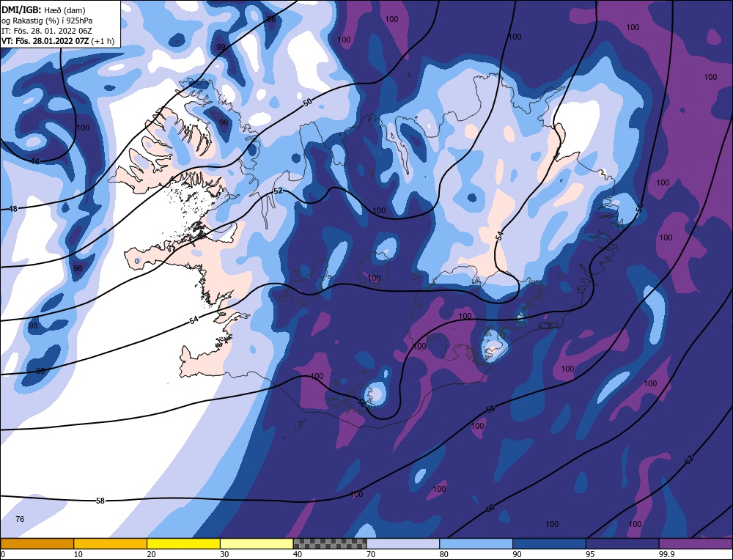Viewport: 733px width, 560px height.
Task: Click the '30' legend tick label
Action: point(224,554)
